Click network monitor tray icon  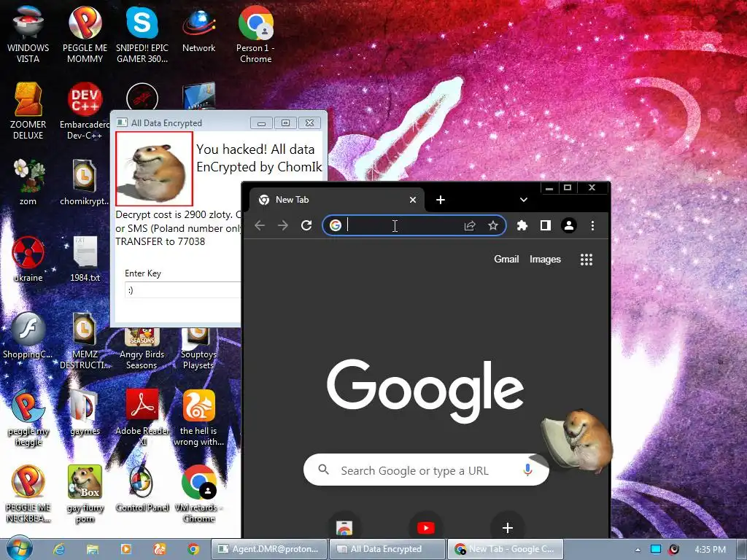656,549
